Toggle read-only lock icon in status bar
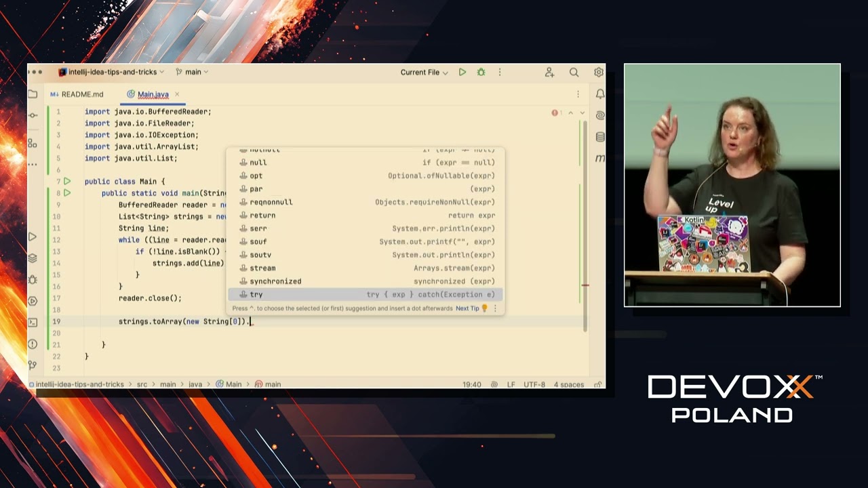 point(597,384)
